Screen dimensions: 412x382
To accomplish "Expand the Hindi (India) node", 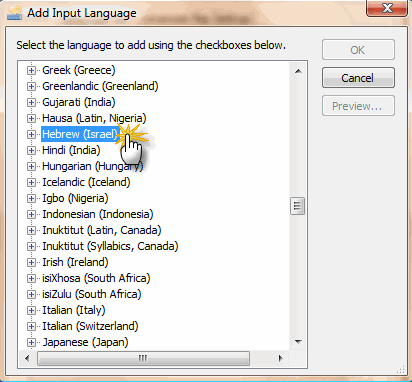I will click(31, 150).
